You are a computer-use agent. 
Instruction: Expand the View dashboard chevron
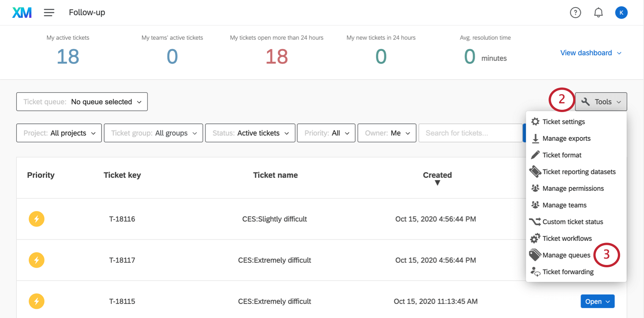pyautogui.click(x=619, y=53)
